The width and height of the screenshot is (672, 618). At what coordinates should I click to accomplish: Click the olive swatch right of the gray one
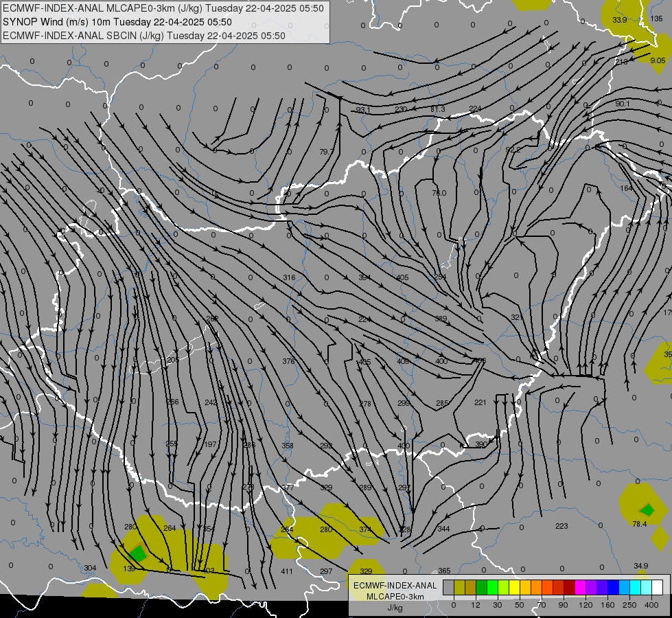click(x=459, y=588)
